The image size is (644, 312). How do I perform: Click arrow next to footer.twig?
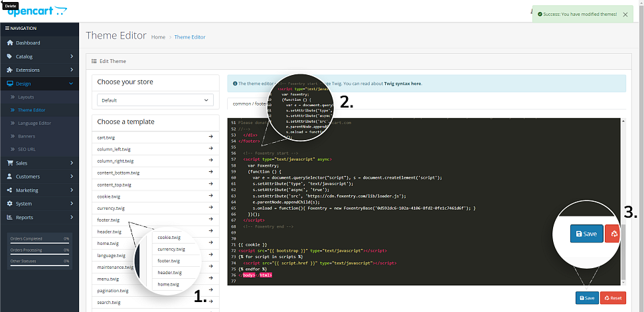tap(210, 219)
